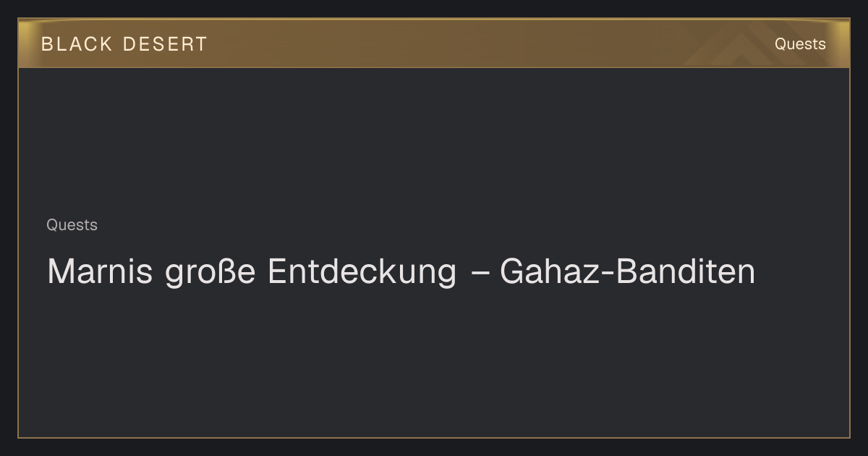Click the letter M starting the quest title
This screenshot has width=868, height=456.
(59, 272)
